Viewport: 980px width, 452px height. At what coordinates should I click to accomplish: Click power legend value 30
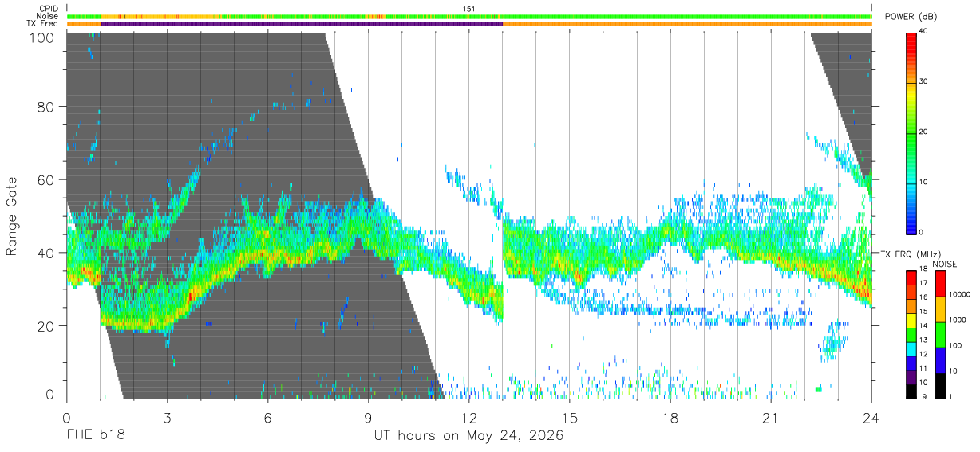(x=924, y=82)
